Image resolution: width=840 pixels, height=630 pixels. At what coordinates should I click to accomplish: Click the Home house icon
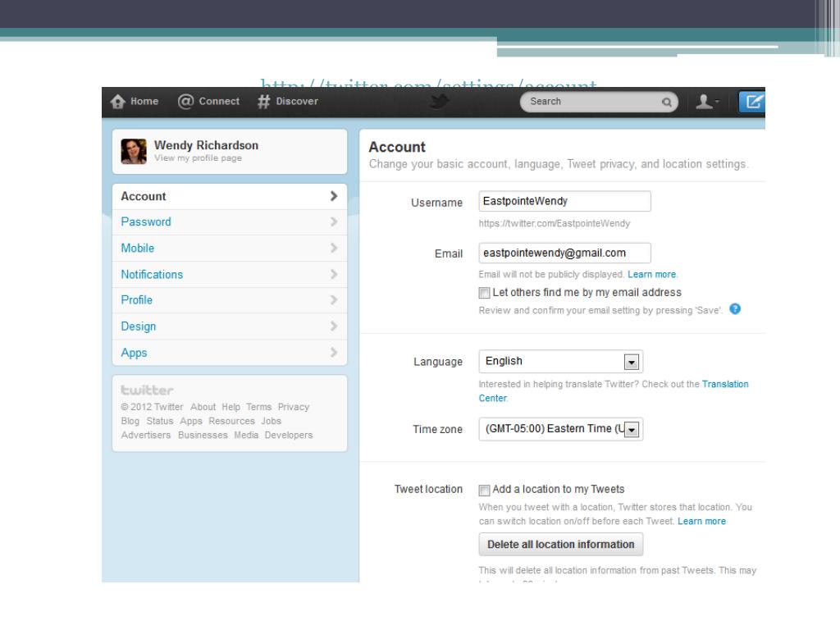tap(118, 101)
